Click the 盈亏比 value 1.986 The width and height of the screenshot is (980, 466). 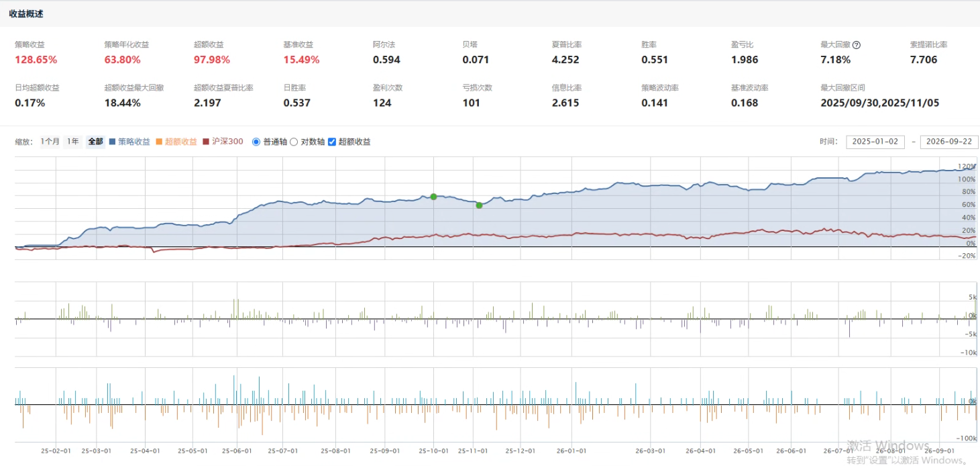click(x=745, y=60)
